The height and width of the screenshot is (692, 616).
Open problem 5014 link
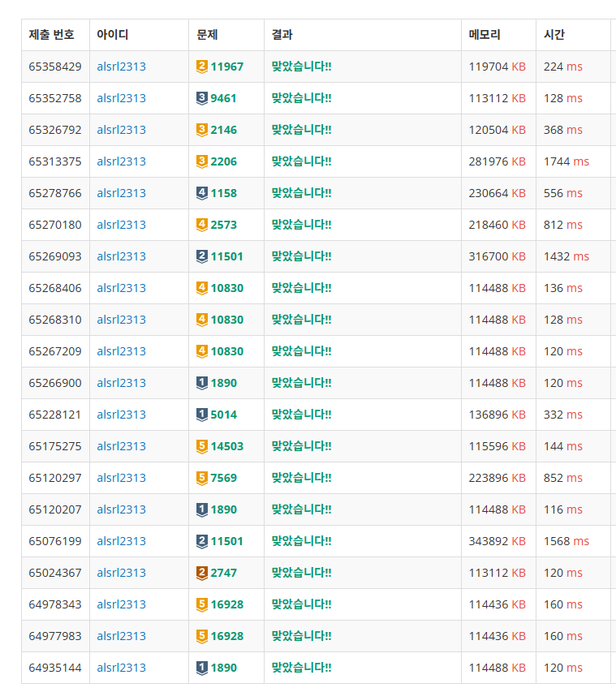223,415
